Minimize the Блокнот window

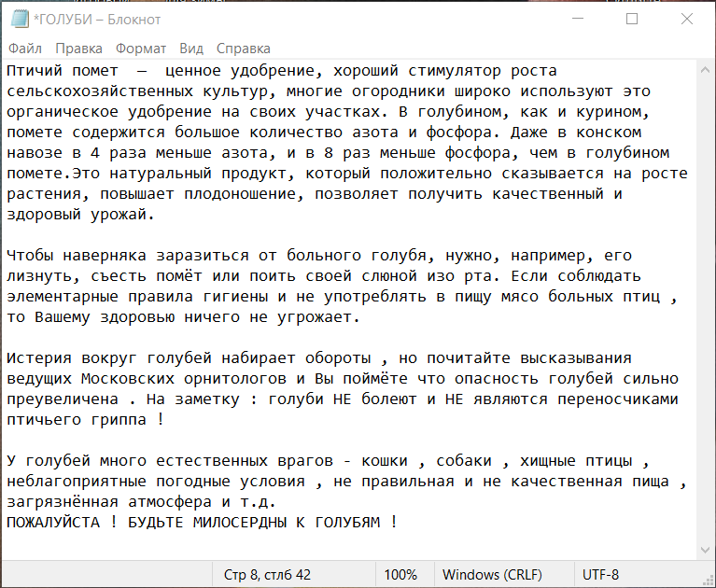point(578,19)
